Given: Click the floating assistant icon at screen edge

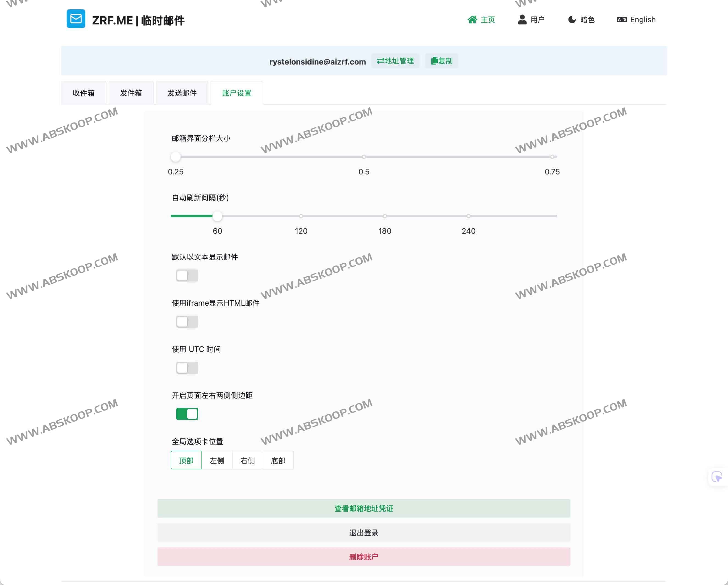Looking at the screenshot, I should 716,476.
